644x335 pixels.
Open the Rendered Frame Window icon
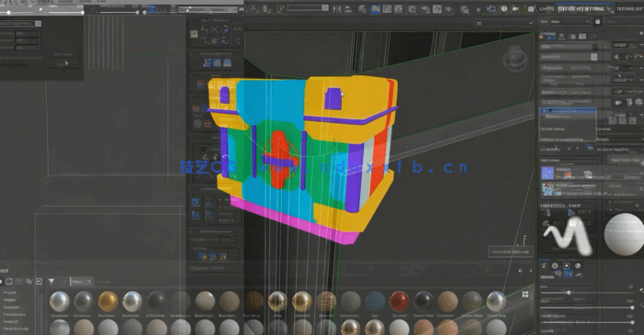(x=437, y=9)
